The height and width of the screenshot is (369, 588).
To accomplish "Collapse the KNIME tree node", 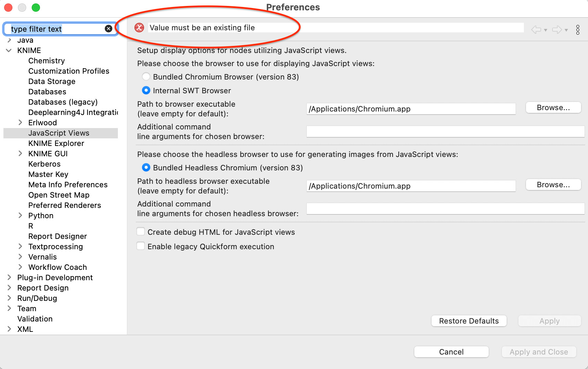I will 9,50.
